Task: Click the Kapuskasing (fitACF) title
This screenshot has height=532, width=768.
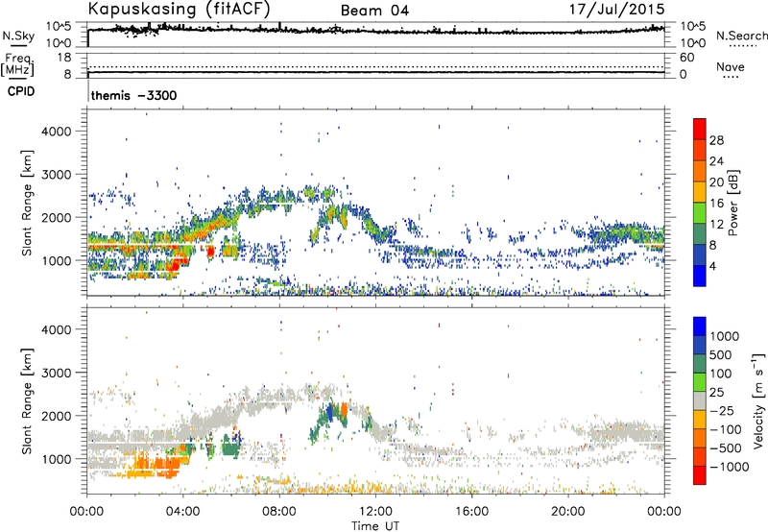Action: click(179, 10)
